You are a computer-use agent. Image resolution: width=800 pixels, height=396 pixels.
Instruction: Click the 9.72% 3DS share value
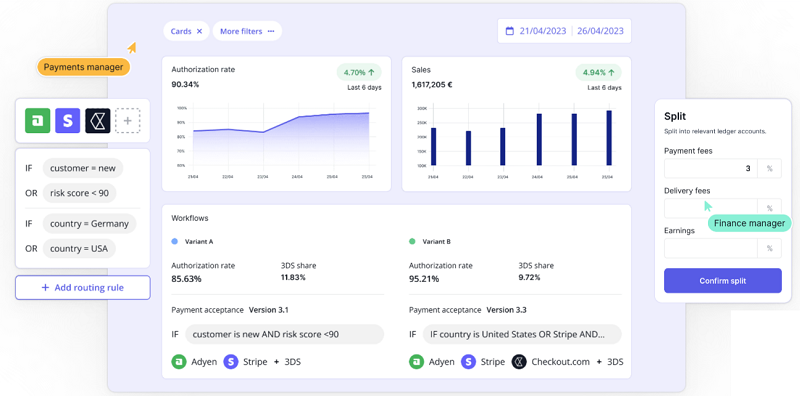[x=529, y=278]
